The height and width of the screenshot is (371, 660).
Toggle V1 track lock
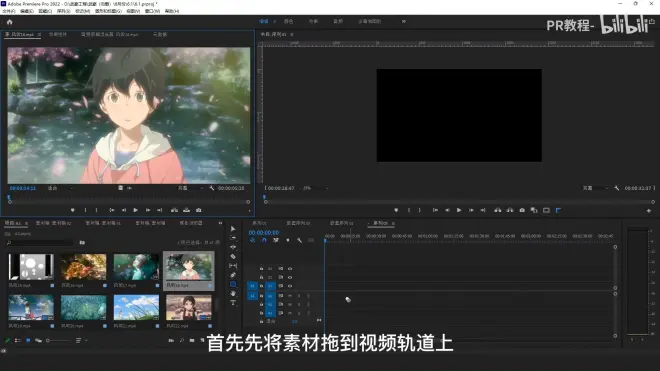pos(261,286)
